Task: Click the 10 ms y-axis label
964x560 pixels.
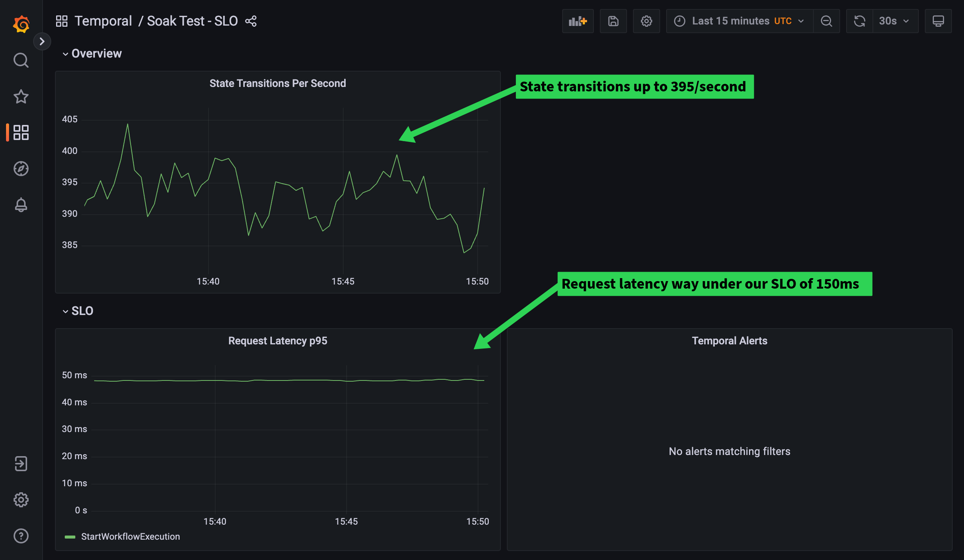Action: tap(74, 483)
